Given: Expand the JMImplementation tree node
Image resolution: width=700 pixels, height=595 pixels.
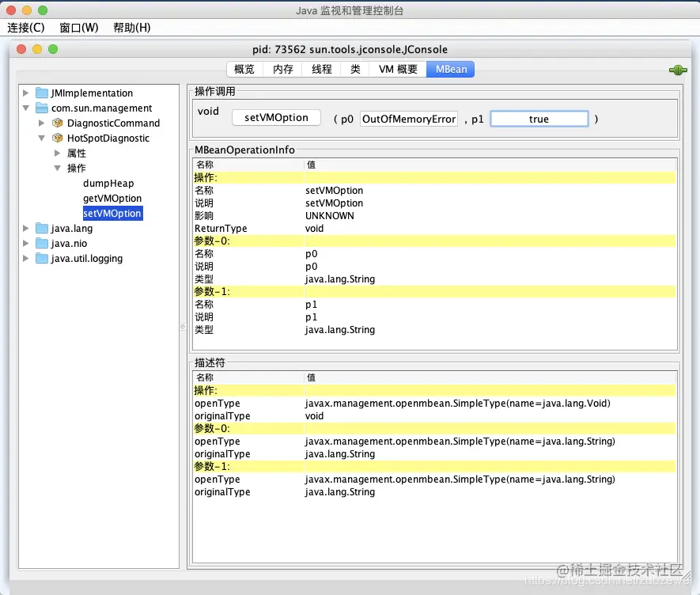Looking at the screenshot, I should pyautogui.click(x=25, y=93).
